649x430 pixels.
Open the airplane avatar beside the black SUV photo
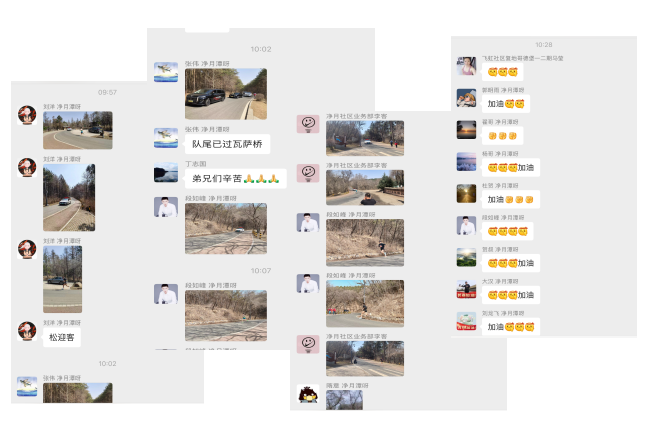click(x=166, y=72)
